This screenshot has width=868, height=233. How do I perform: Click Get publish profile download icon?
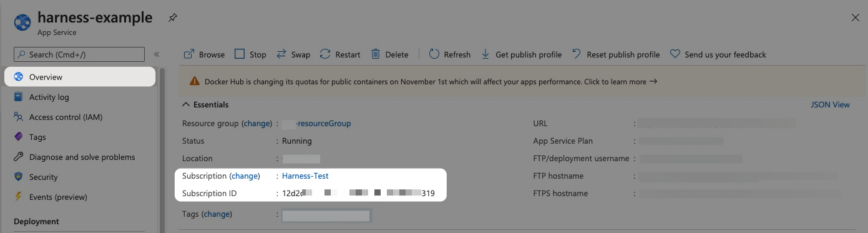(485, 54)
